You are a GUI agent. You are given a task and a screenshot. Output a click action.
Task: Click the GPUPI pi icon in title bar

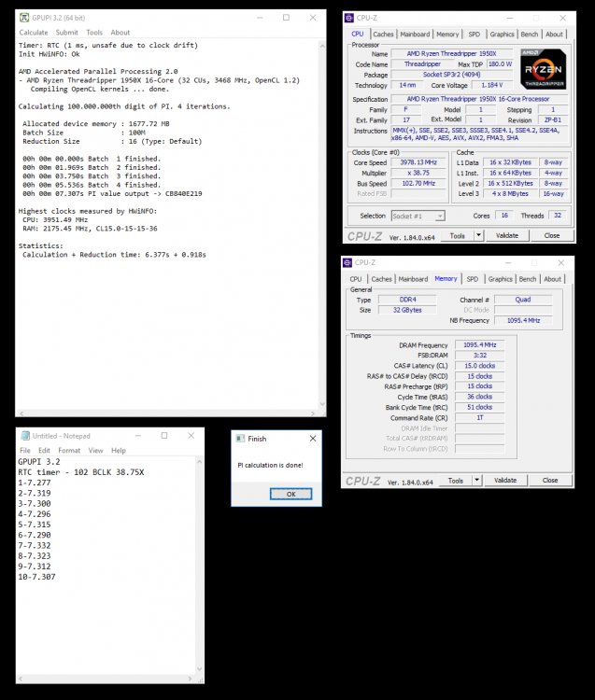tap(24, 18)
